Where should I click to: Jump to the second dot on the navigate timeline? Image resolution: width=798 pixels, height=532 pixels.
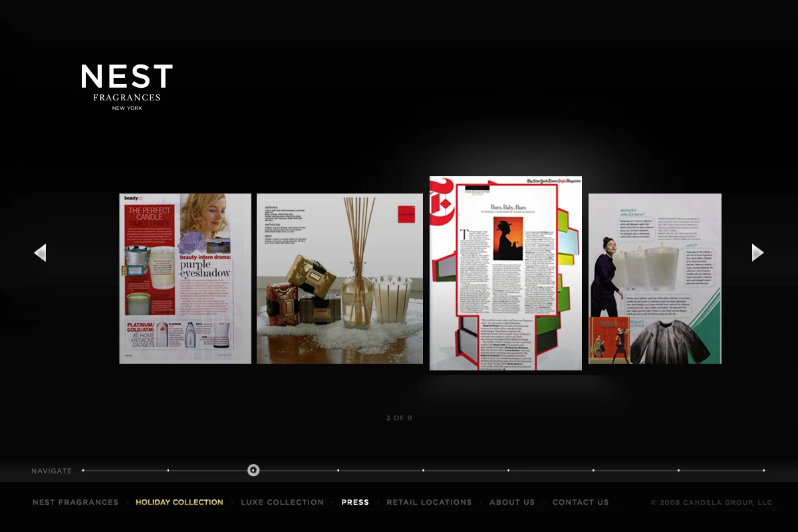pos(168,470)
